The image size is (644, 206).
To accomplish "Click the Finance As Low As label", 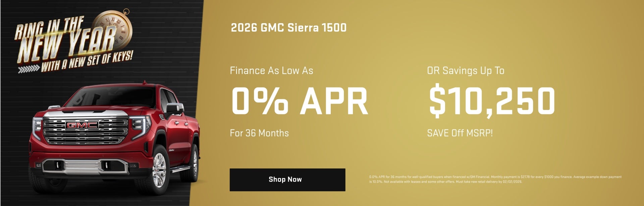I will point(271,71).
